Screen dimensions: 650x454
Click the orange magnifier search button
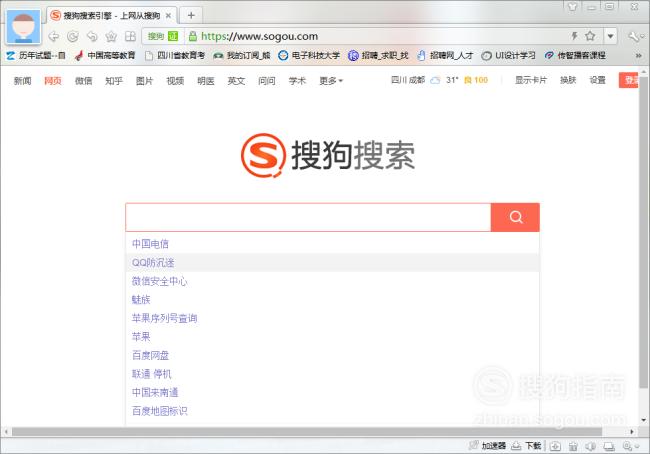coord(515,217)
